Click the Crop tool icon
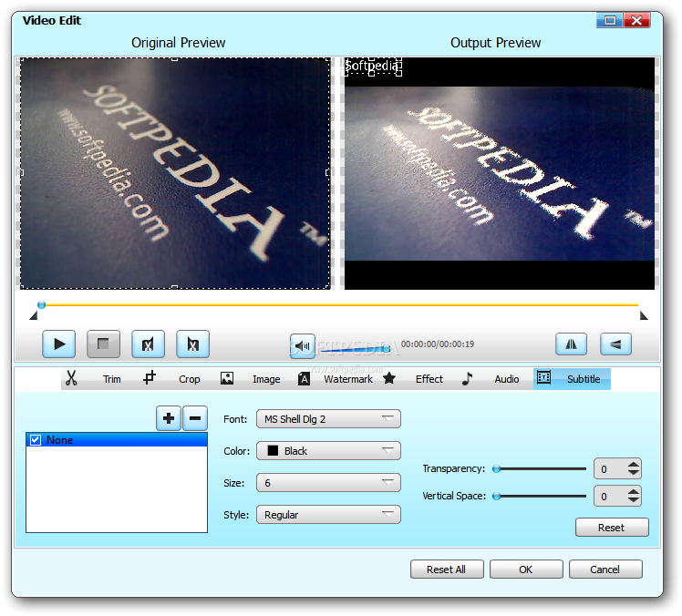The height and width of the screenshot is (616, 682). [x=150, y=378]
